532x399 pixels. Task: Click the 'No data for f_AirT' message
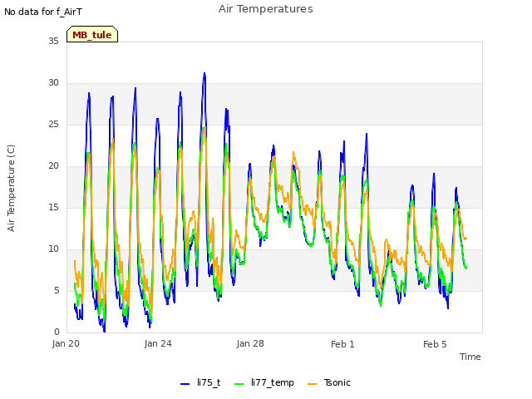click(x=43, y=12)
